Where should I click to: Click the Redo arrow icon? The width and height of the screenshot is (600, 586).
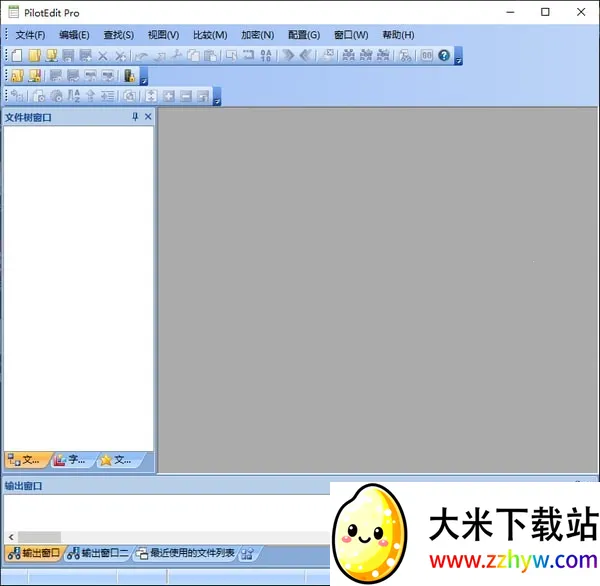point(160,56)
